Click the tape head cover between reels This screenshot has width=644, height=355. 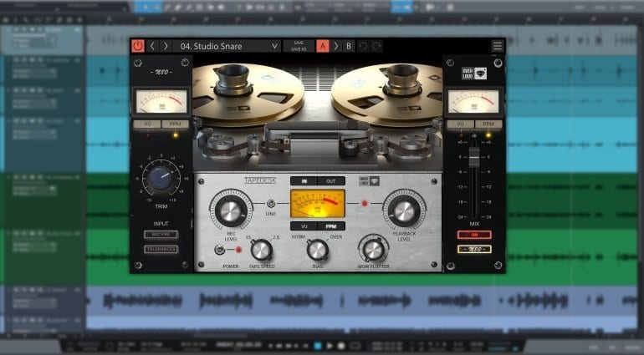(316, 131)
